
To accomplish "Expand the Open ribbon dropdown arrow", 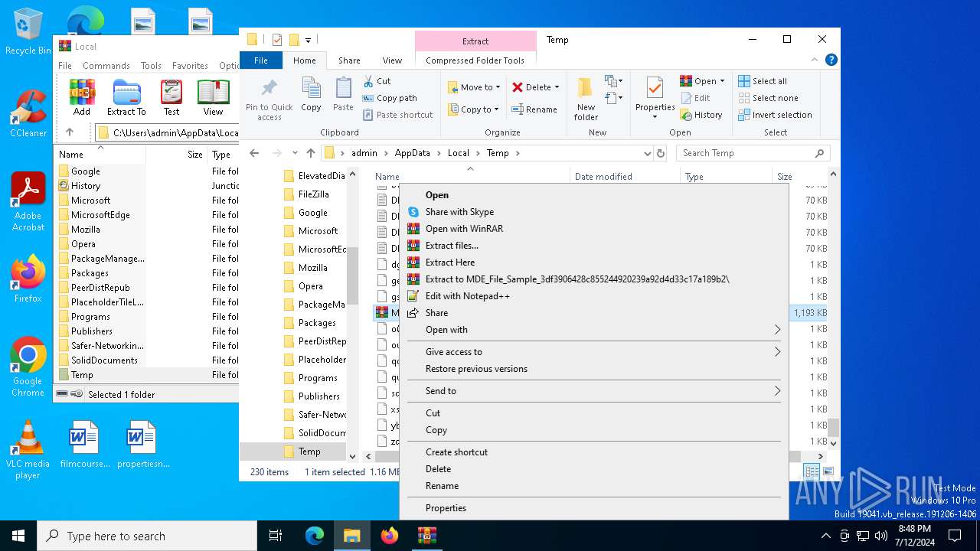I will (x=722, y=81).
